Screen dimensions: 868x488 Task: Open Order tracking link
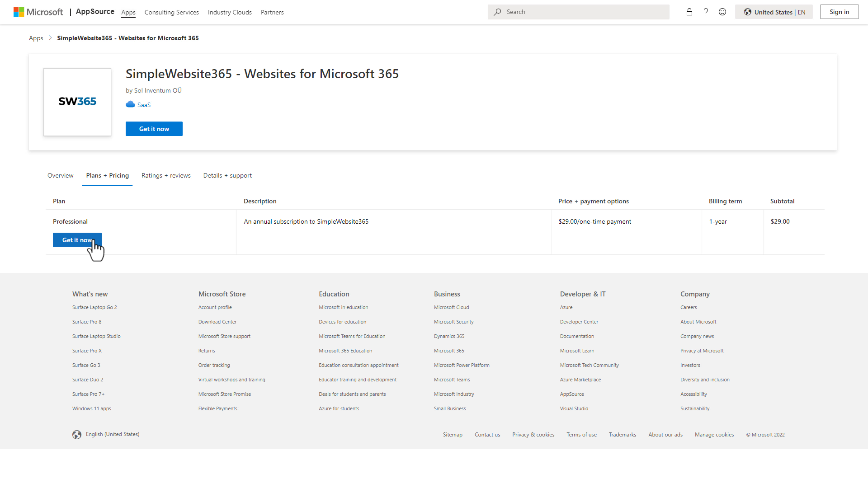pyautogui.click(x=214, y=365)
